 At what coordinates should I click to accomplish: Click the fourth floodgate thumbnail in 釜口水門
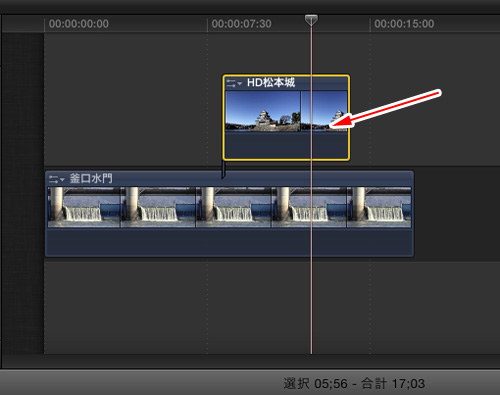pyautogui.click(x=309, y=207)
